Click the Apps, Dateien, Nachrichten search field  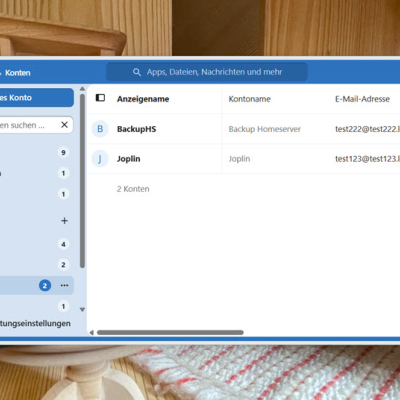[x=207, y=72]
